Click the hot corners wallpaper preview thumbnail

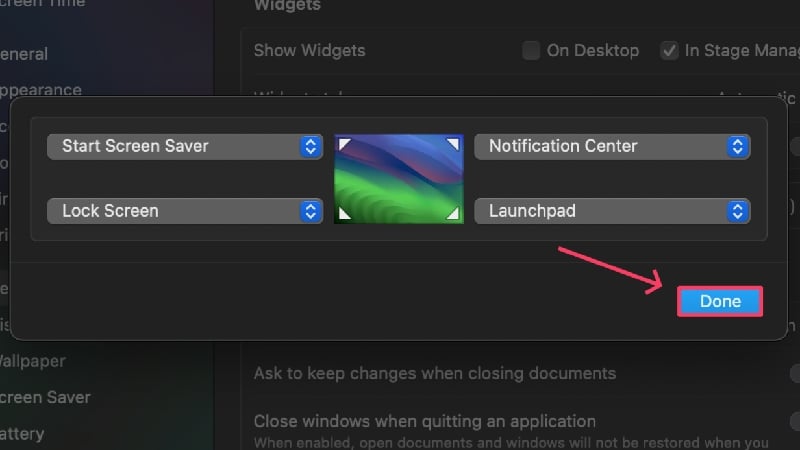point(399,179)
